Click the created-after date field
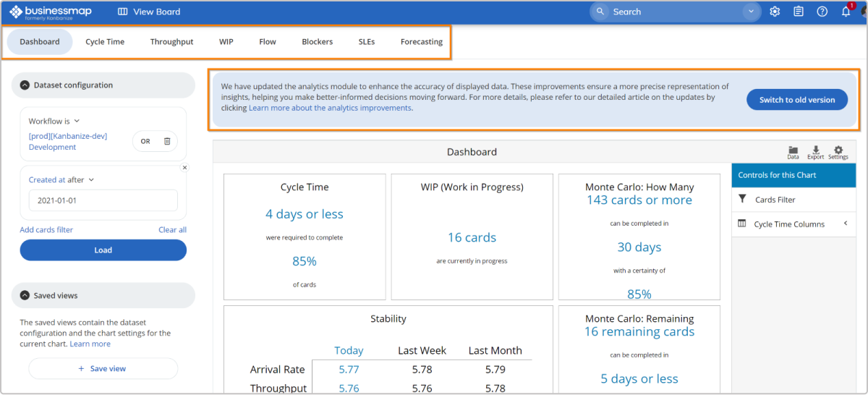The height and width of the screenshot is (395, 868). coord(103,200)
